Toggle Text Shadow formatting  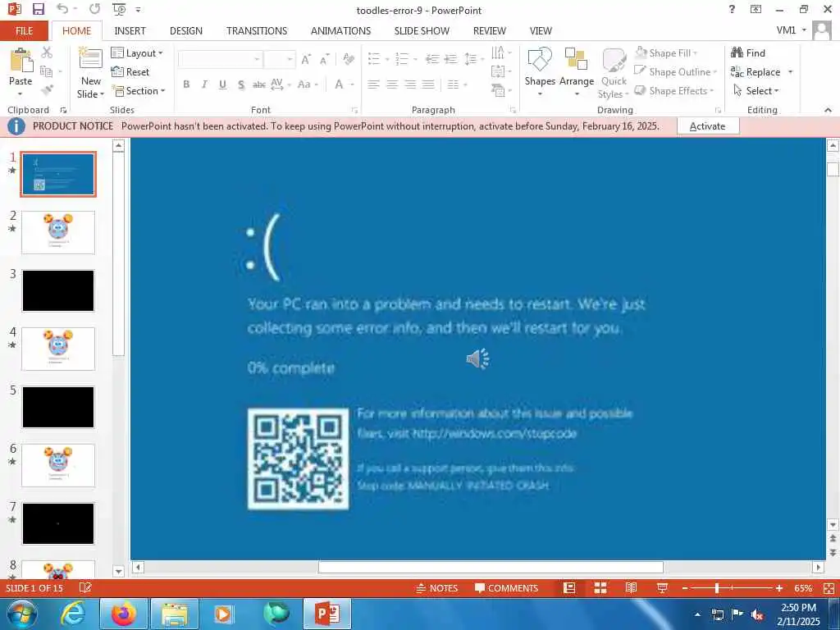click(x=241, y=84)
